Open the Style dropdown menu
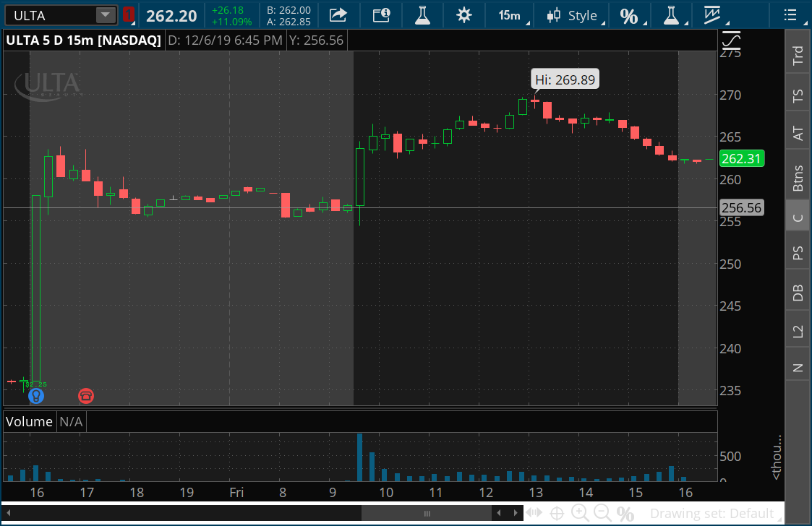812x526 pixels. coord(576,15)
